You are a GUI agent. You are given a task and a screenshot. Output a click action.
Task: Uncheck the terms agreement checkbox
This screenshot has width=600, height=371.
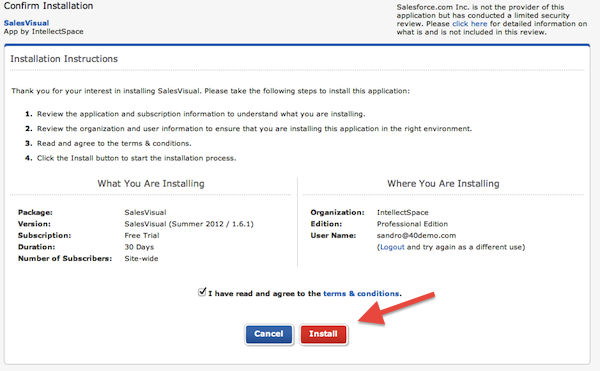tap(202, 292)
